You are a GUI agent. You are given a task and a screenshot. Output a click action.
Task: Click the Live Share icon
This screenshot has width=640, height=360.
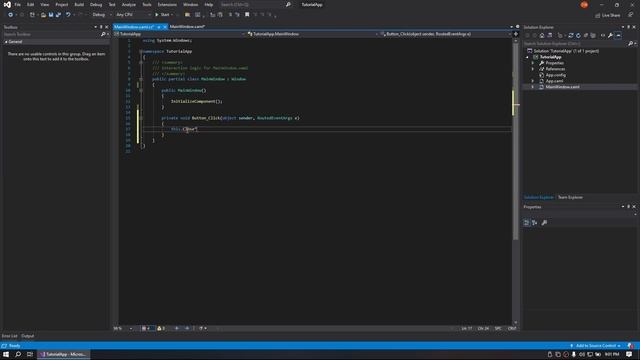pos(597,16)
